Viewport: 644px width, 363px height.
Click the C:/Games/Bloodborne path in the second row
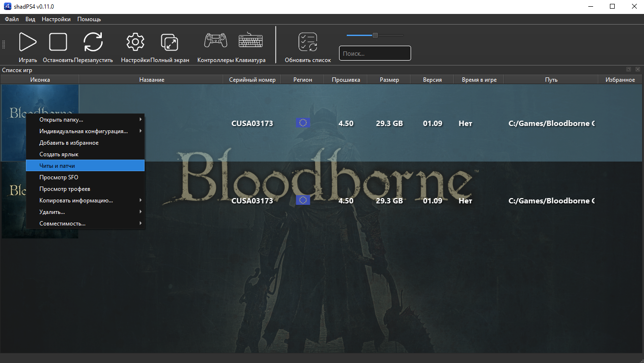pyautogui.click(x=551, y=200)
